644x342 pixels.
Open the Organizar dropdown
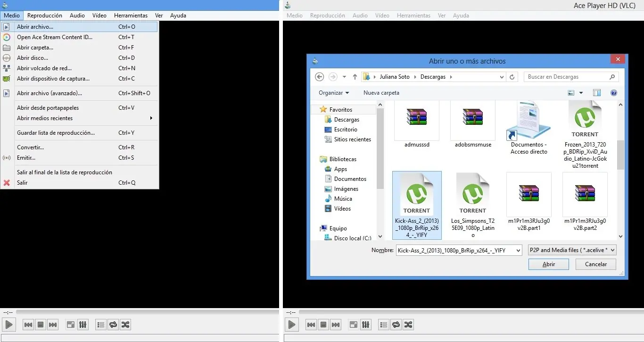(x=334, y=93)
